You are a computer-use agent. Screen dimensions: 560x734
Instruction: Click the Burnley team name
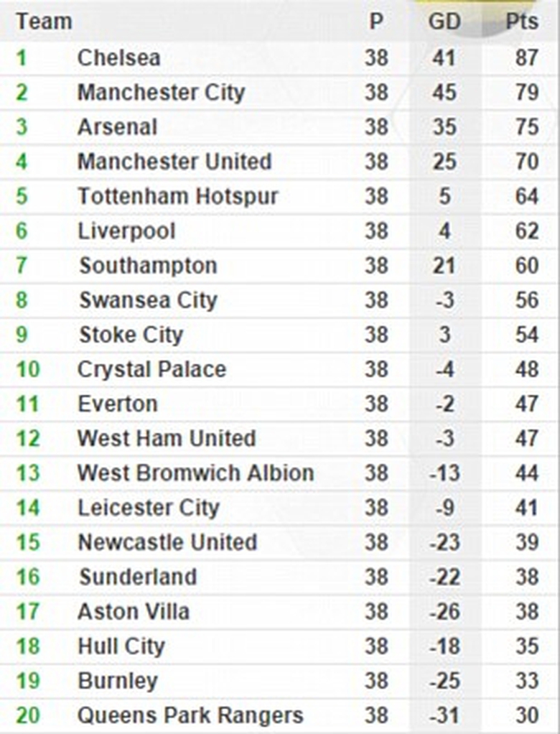(x=118, y=681)
